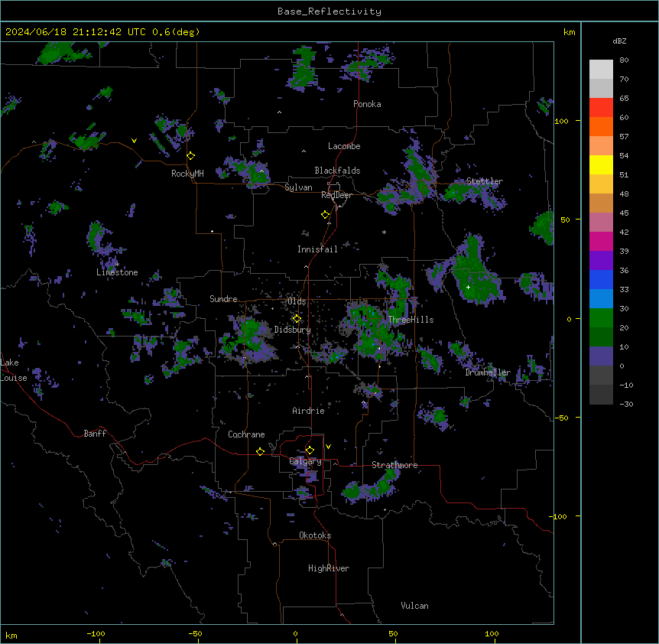Pick the red 65 dBZ legend swatch

coord(601,107)
